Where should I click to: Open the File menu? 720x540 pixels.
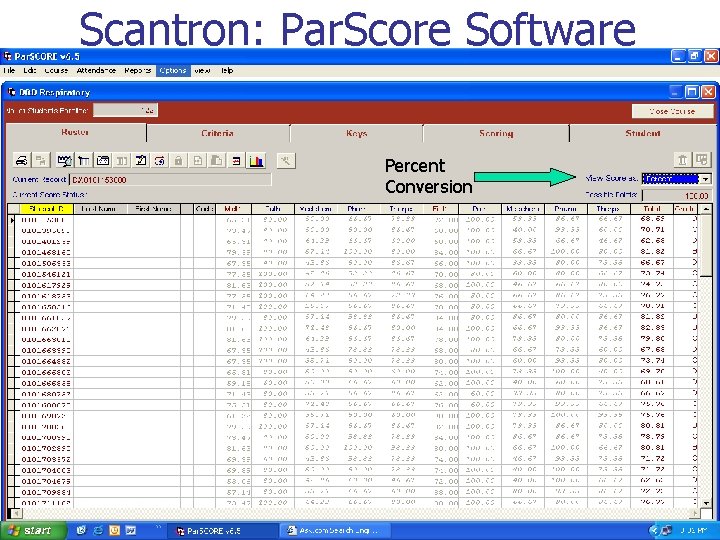(9, 71)
